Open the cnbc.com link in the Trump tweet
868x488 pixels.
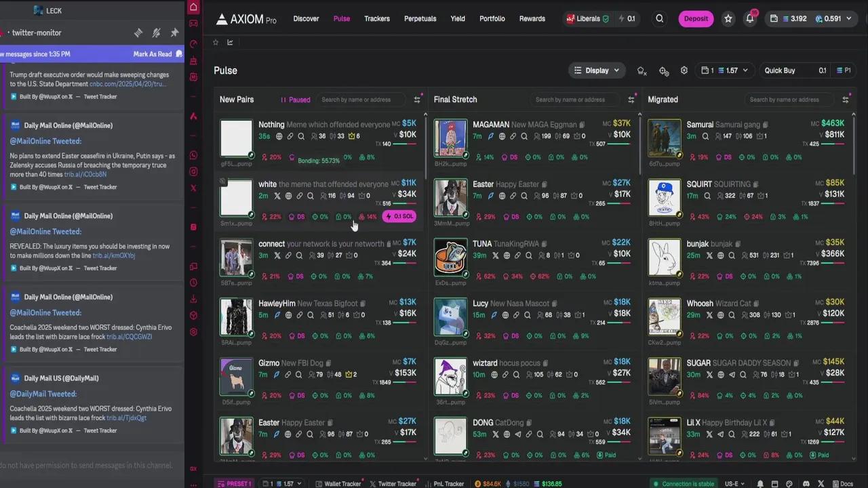pos(127,84)
